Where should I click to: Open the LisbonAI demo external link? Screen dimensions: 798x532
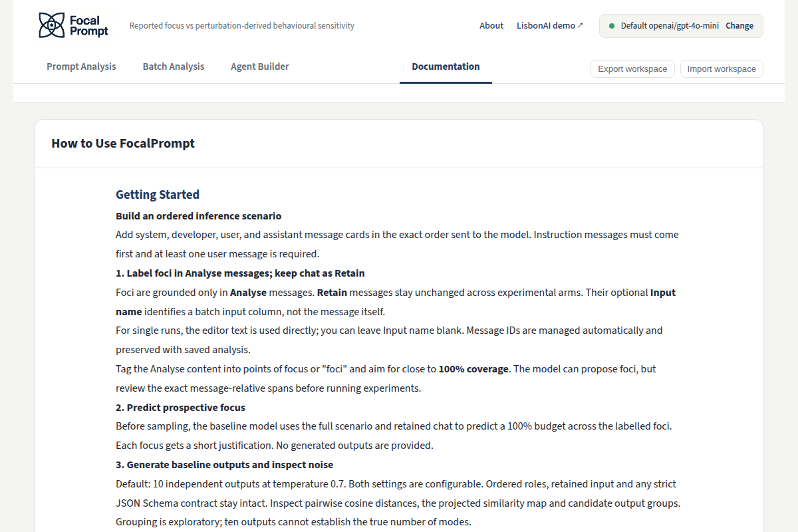pos(550,26)
